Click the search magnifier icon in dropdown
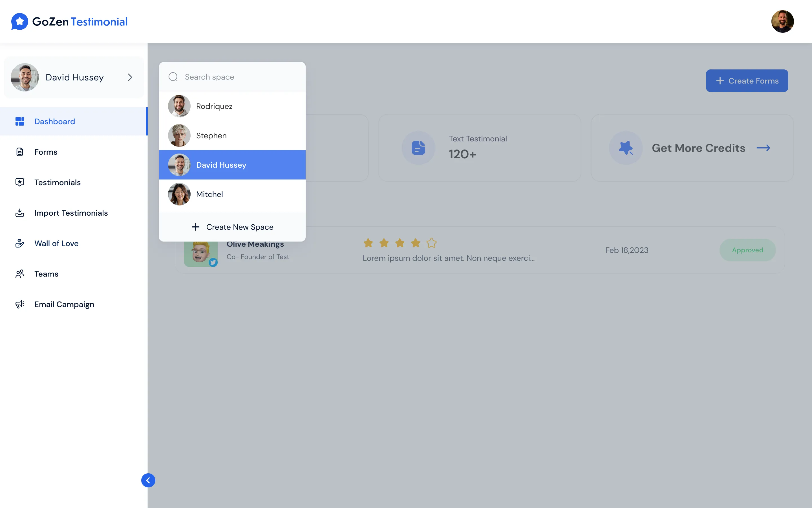This screenshot has width=812, height=508. [x=173, y=77]
